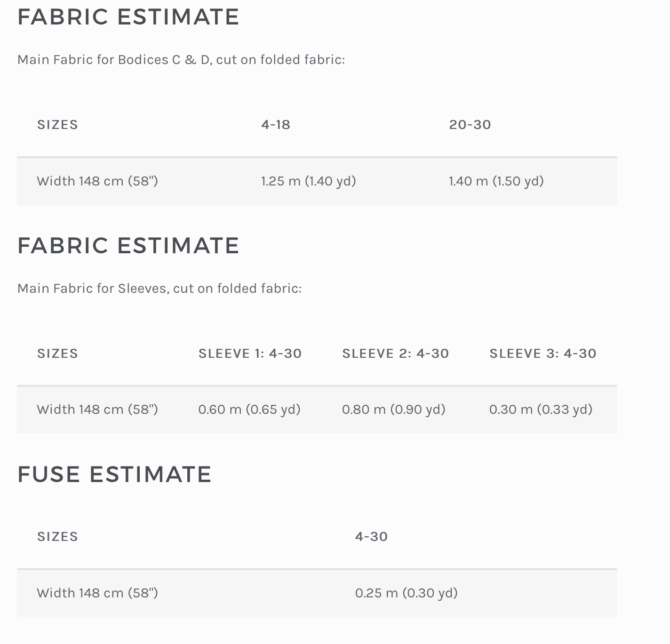
Task: Select the 0.80 m (0.90 yd) cell
Action: (x=394, y=410)
